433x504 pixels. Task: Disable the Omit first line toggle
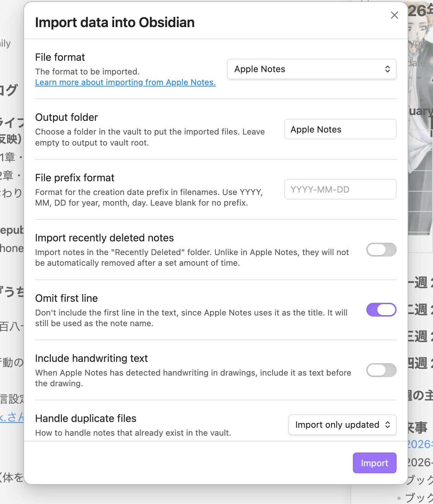pyautogui.click(x=381, y=310)
